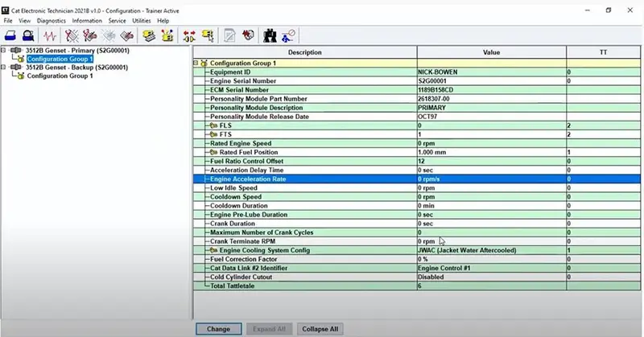Collapse the 3512B Genset Primary tree node
644x337 pixels.
(x=3, y=50)
